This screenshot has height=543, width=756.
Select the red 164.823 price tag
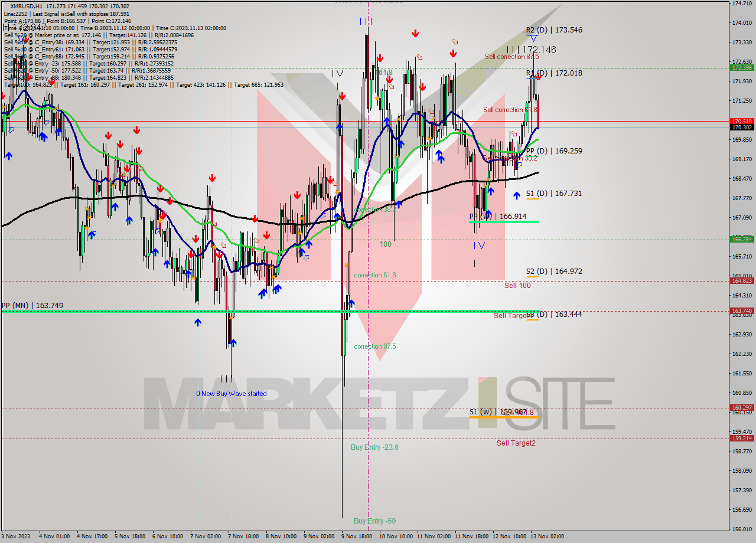coord(741,281)
